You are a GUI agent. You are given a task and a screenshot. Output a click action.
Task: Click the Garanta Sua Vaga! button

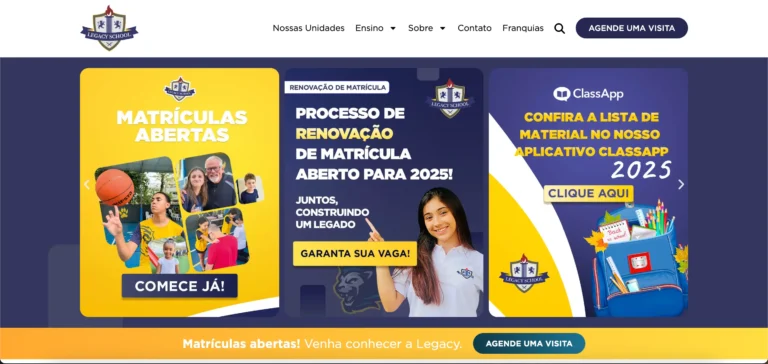click(x=355, y=254)
